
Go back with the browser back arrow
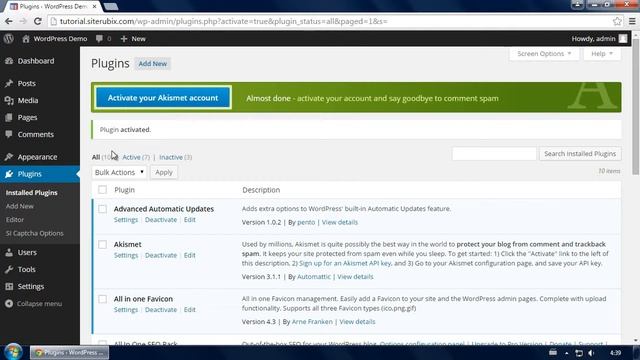9,21
